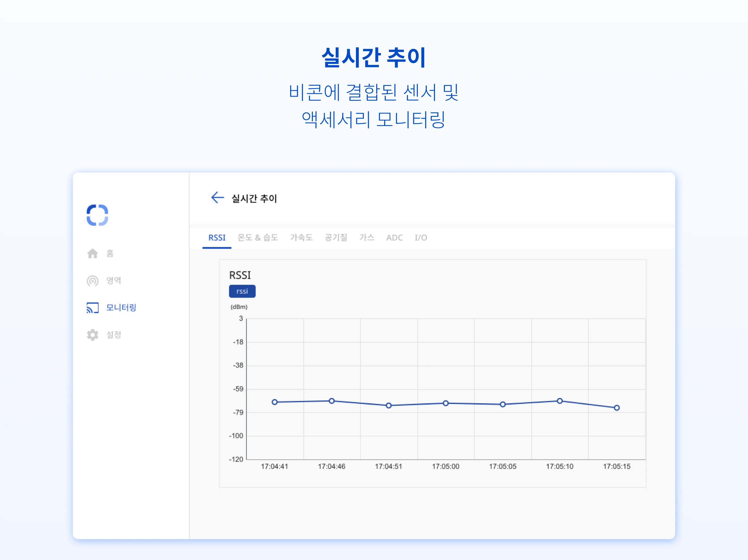Image resolution: width=748 pixels, height=560 pixels.
Task: Open the 설정 menu label
Action: [x=114, y=335]
